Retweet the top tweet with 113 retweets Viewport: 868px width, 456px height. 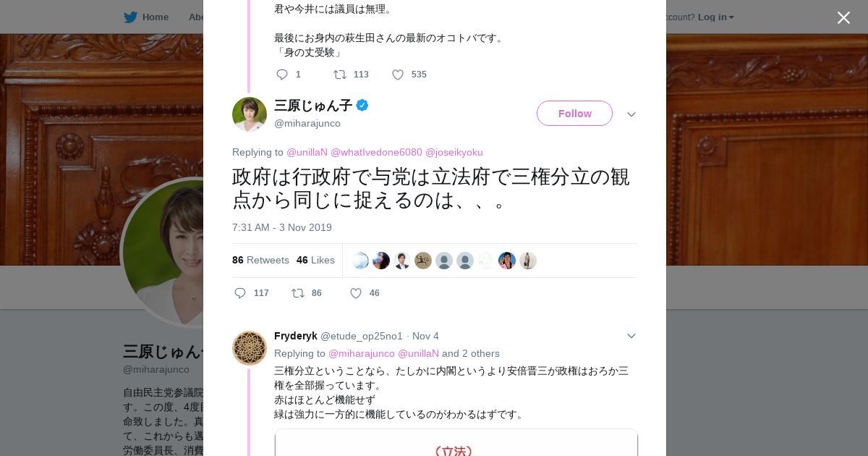pyautogui.click(x=339, y=75)
